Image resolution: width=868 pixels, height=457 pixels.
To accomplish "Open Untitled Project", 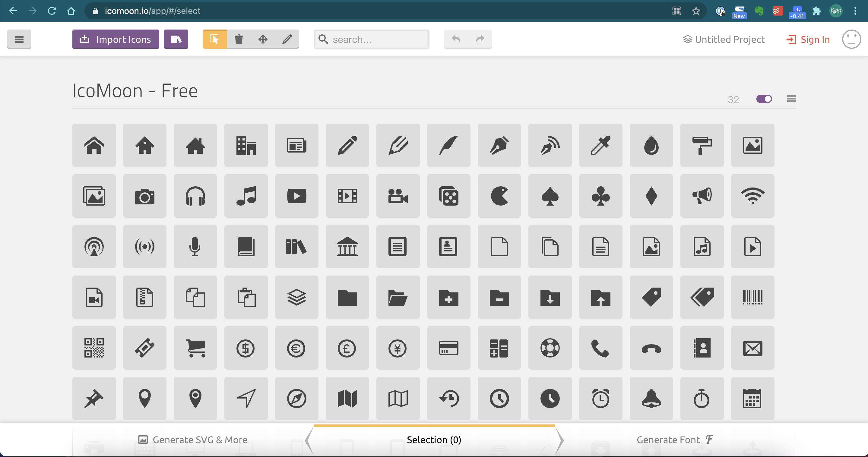I will point(724,39).
